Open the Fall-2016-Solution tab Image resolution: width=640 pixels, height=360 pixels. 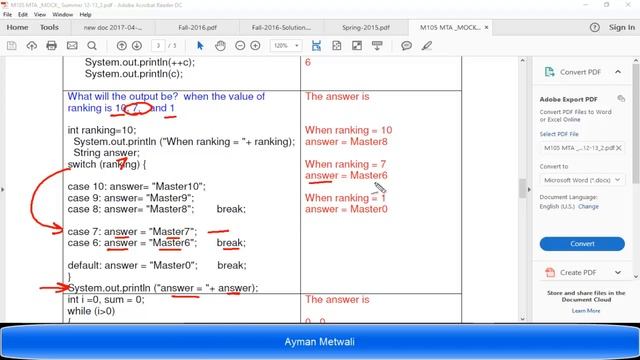tap(281, 27)
